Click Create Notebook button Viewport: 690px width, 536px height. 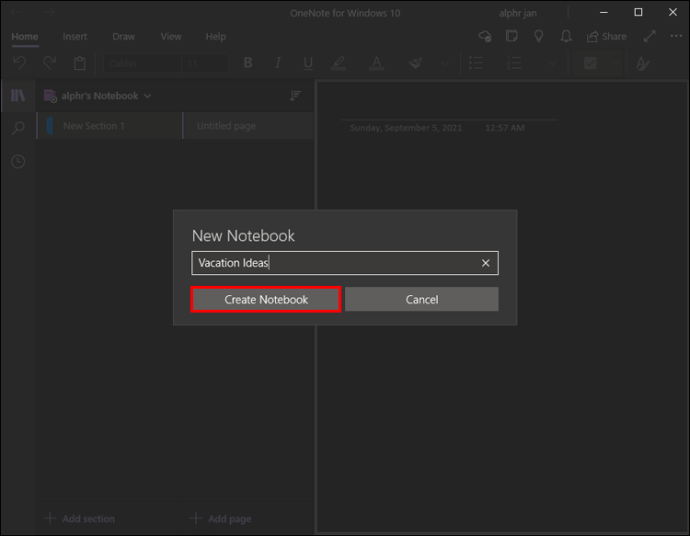(266, 300)
